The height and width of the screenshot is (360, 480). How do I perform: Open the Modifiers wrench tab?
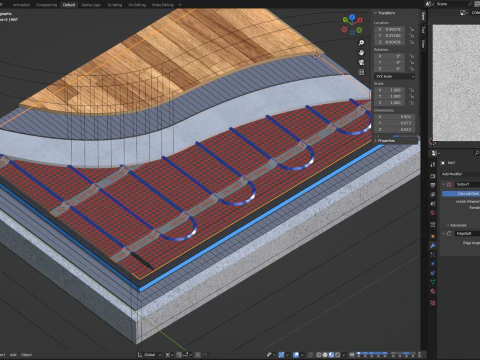(x=433, y=245)
